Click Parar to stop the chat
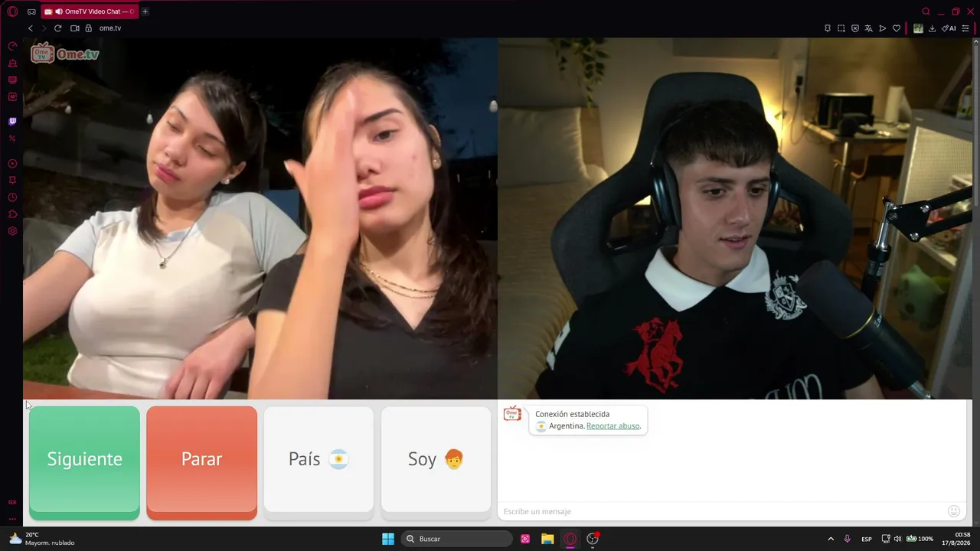Screen dimensions: 980x551 click(x=202, y=462)
